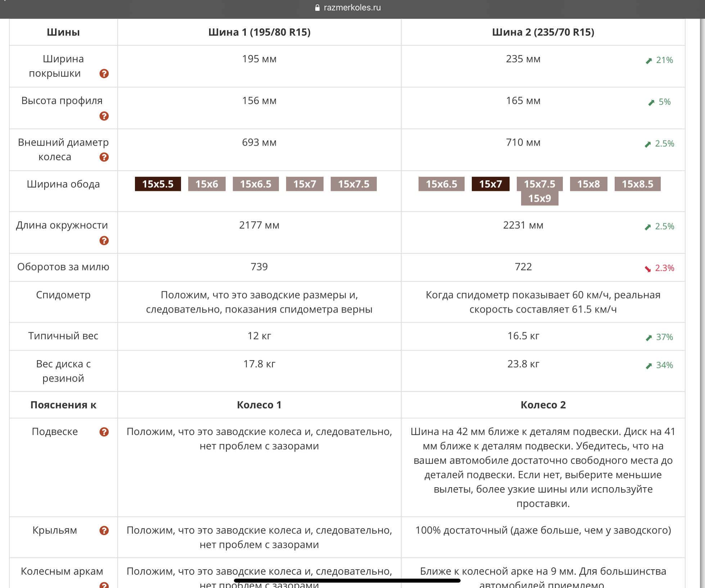The height and width of the screenshot is (588, 705).
Task: Click the green 21% increase indicator
Action: (659, 60)
